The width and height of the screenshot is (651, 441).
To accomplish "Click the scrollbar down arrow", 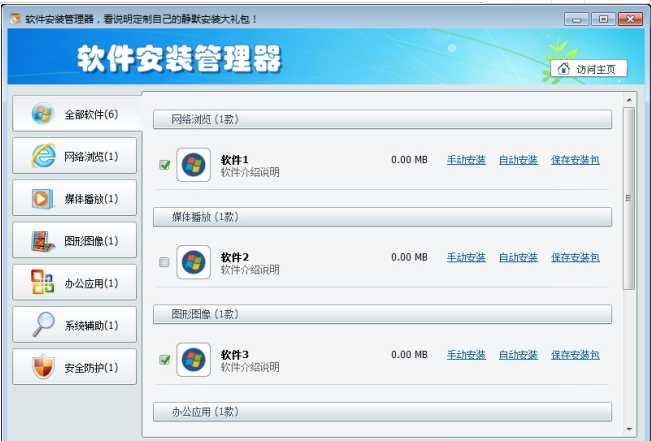I will (629, 429).
